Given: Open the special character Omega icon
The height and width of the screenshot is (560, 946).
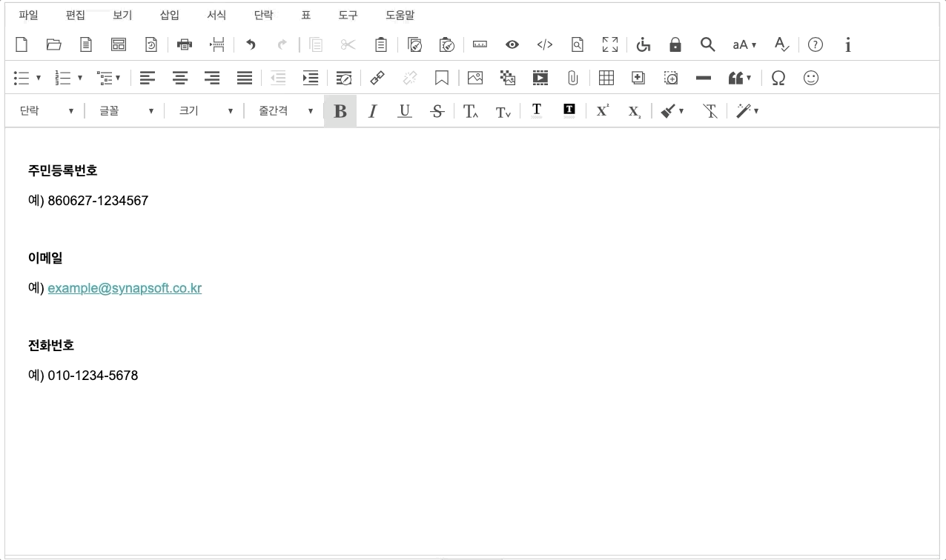Looking at the screenshot, I should pos(778,78).
